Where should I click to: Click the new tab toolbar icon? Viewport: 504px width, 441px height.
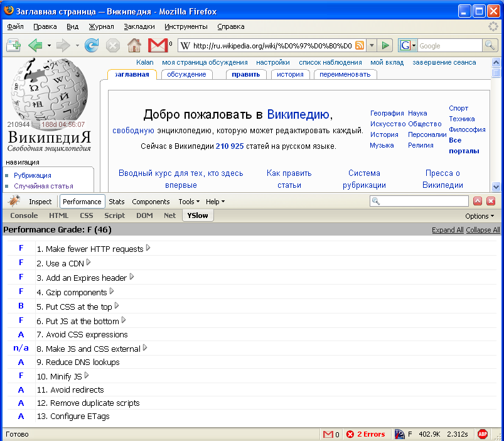pos(14,45)
